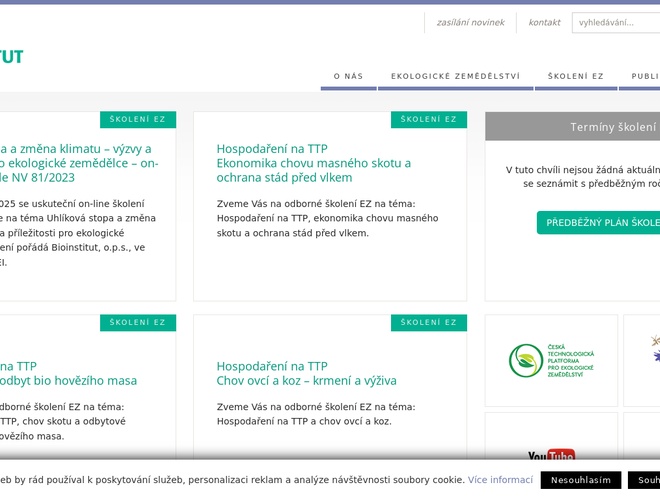Open article on masný skot and ochrana stád
This screenshot has height=500, width=660.
click(x=313, y=163)
